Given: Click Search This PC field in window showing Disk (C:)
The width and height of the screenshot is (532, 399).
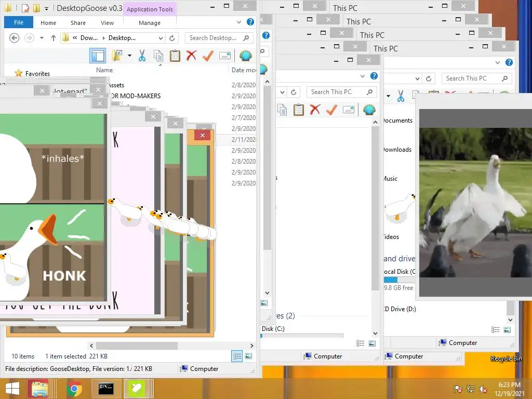Looking at the screenshot, I should coord(341,92).
